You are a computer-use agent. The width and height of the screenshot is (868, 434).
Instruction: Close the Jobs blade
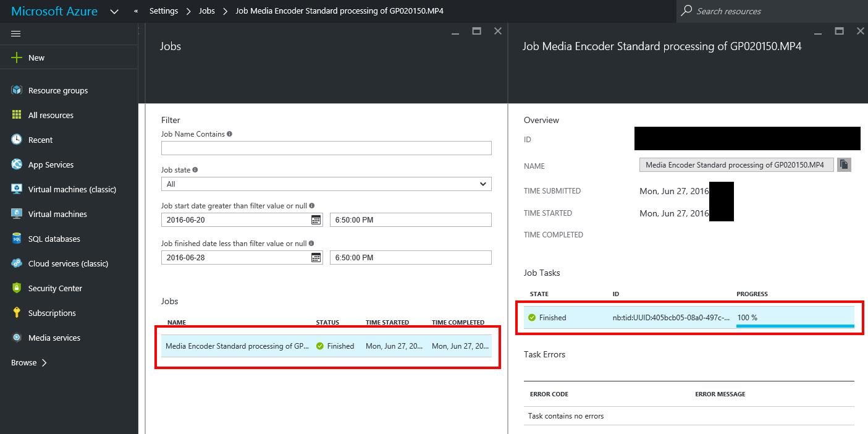click(x=498, y=31)
